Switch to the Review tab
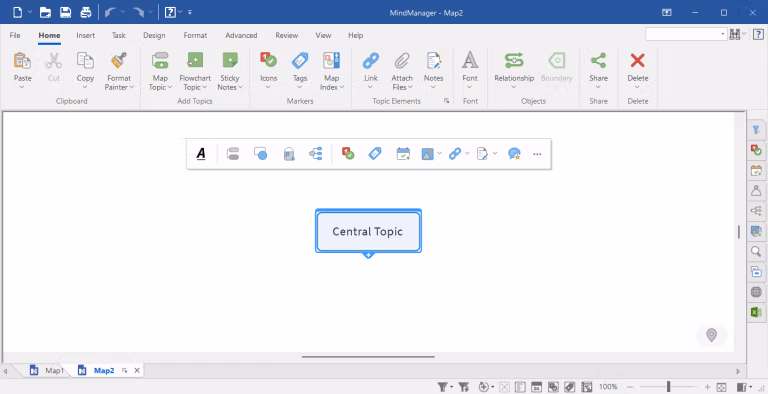 click(287, 35)
